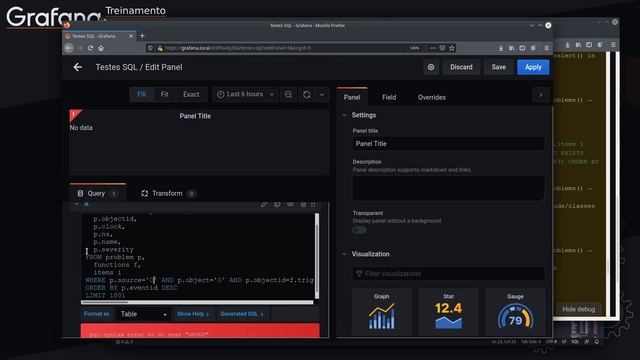Image resolution: width=640 pixels, height=360 pixels.
Task: Select Fit view mode
Action: (x=164, y=94)
